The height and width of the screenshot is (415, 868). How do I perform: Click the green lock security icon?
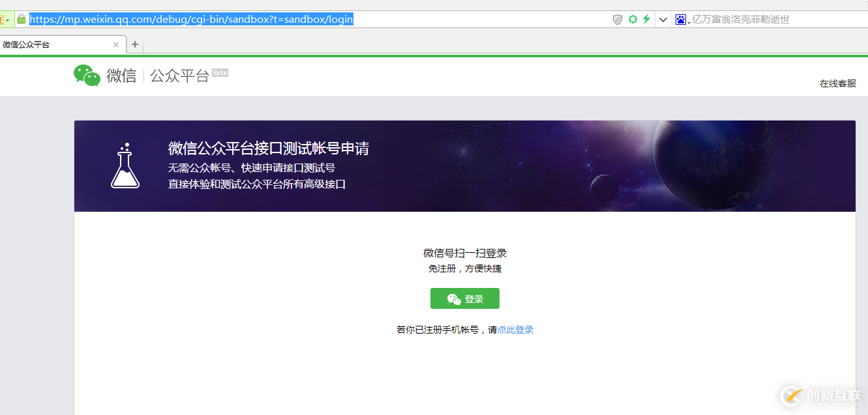coord(22,19)
